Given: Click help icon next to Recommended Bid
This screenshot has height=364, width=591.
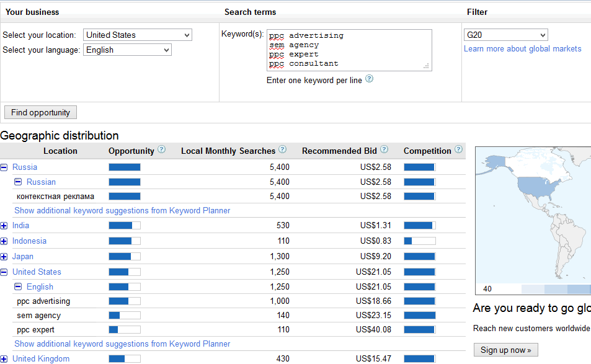Looking at the screenshot, I should click(384, 149).
